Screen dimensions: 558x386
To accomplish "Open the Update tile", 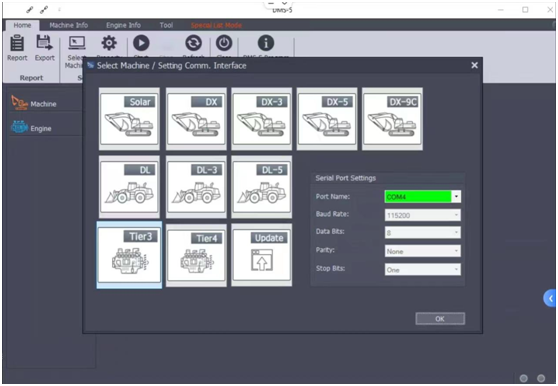I will (x=262, y=255).
